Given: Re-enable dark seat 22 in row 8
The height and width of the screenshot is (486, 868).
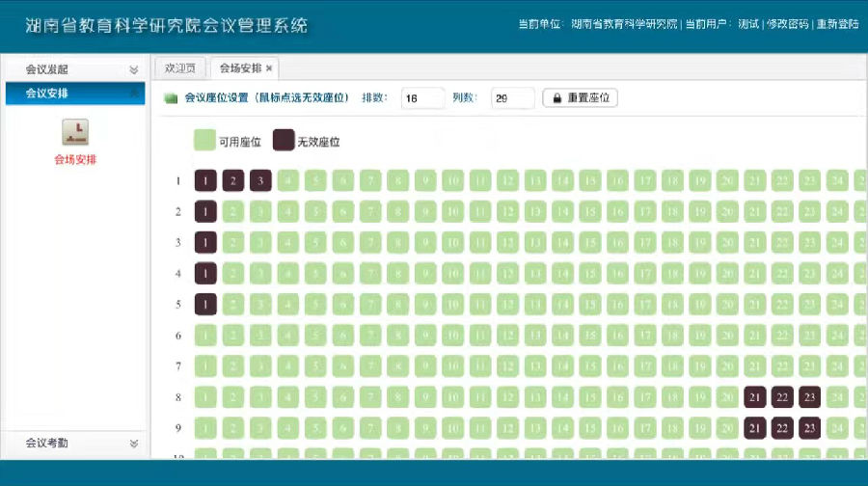Looking at the screenshot, I should (783, 397).
